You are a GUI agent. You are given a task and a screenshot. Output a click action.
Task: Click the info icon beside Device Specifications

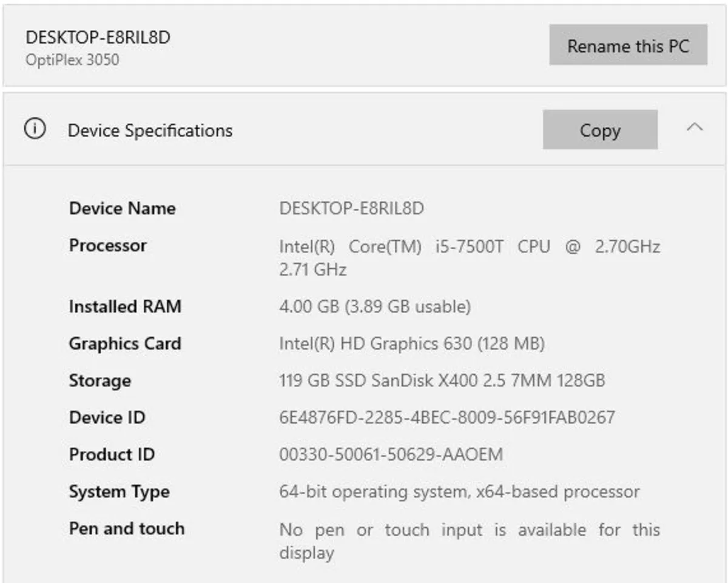pos(35,129)
